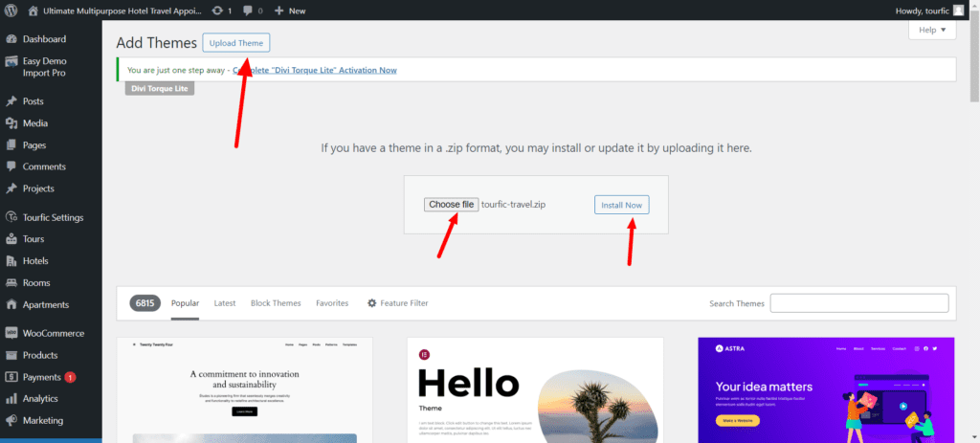Open the Products menu text

pyautogui.click(x=40, y=355)
